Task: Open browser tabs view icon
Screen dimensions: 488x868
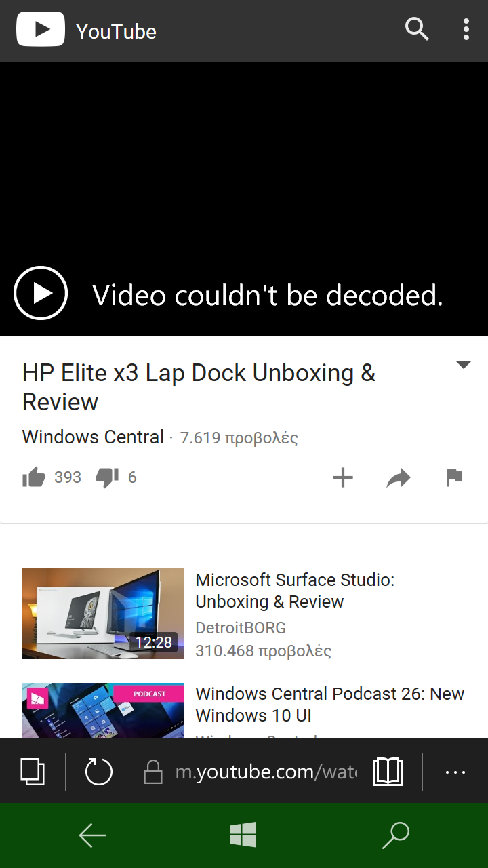Action: 33,771
